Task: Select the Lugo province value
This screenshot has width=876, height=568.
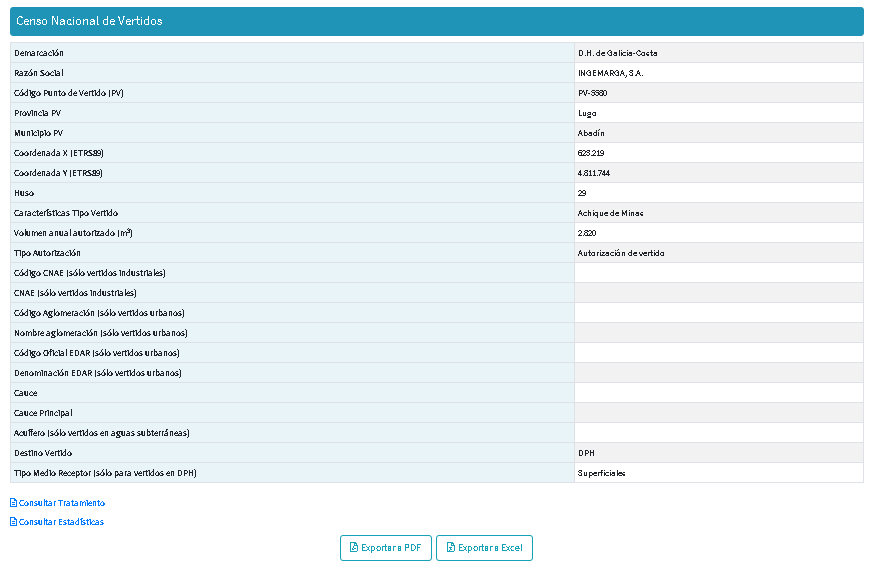Action: [x=586, y=113]
